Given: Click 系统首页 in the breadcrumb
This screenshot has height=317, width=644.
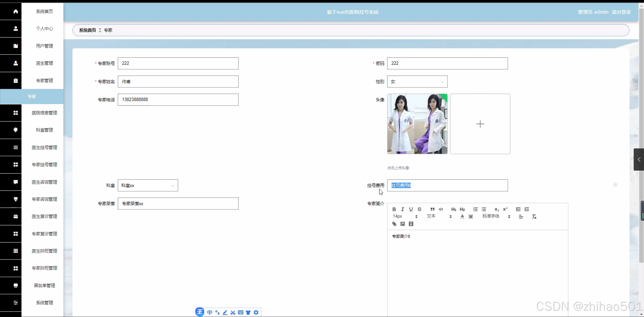Looking at the screenshot, I should 88,30.
